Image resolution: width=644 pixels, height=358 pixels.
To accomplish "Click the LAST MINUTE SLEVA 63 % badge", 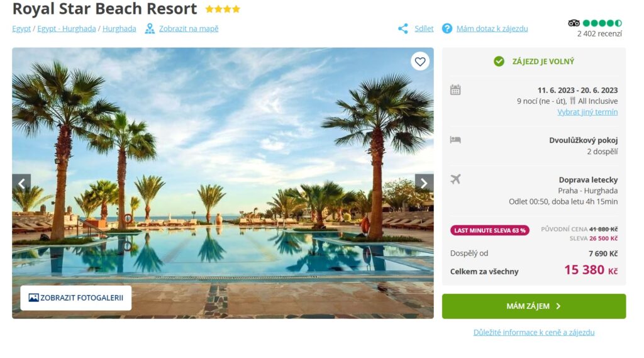I will [x=489, y=230].
